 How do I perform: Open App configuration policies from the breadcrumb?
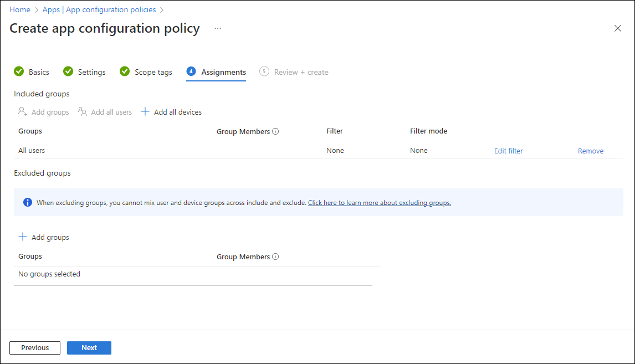pos(110,9)
